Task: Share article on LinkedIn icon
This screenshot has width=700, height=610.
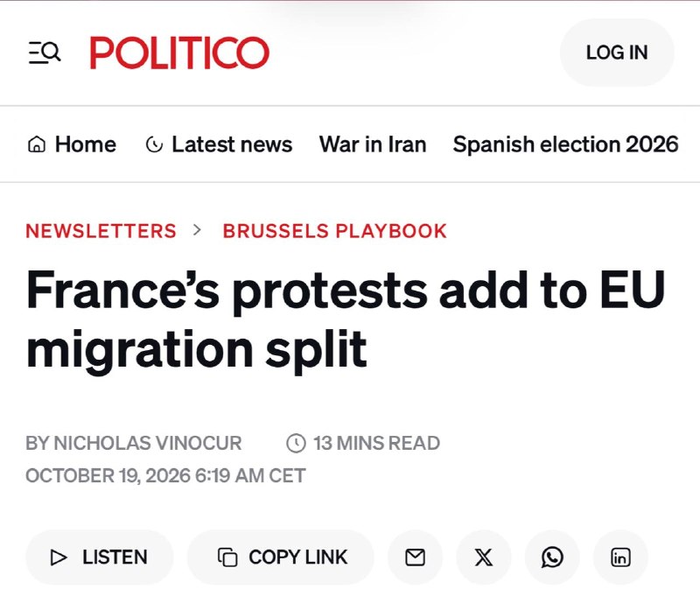Action: 620,557
